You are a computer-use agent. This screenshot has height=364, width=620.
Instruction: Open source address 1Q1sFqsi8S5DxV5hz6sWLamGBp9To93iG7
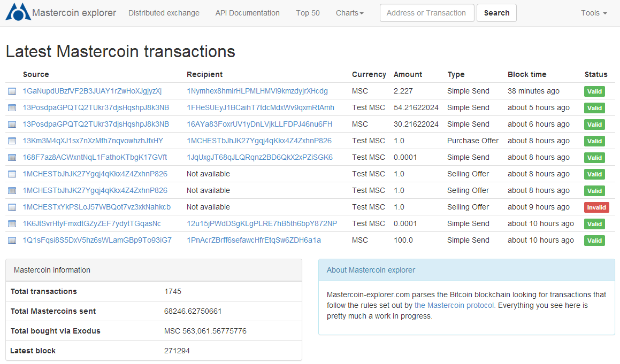[x=97, y=241]
